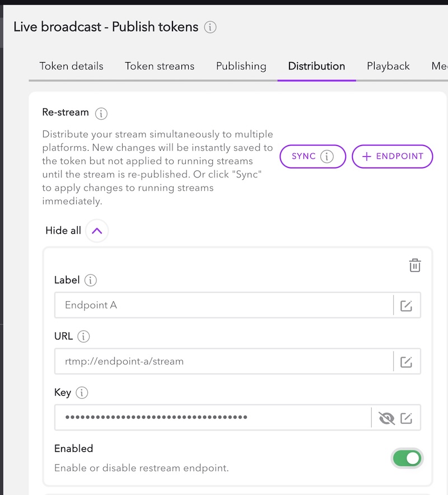448x495 pixels.
Task: Click into the URL input field
Action: point(224,362)
